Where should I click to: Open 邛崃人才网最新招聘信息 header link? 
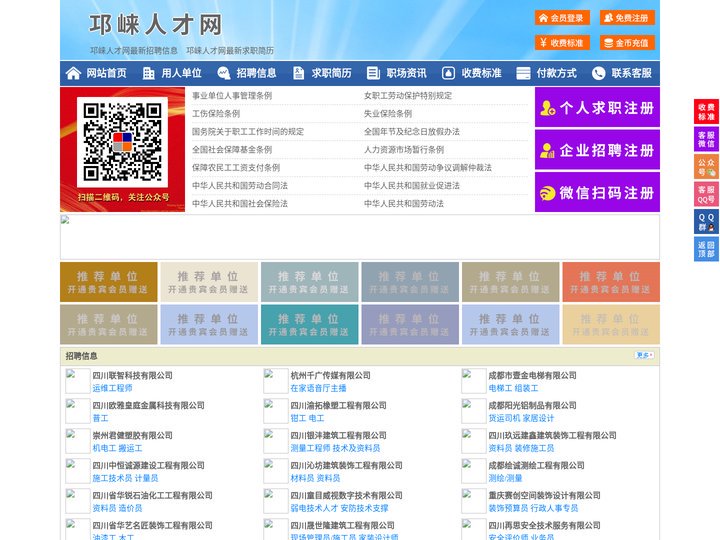pos(134,51)
